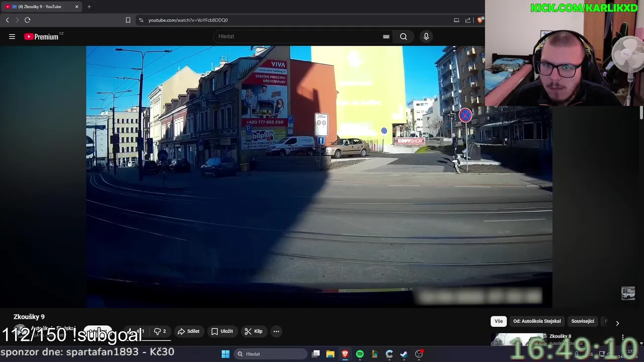Screen dimensions: 644x362
Task: Open the Zkoušky 8 video title link
Action: [x=560, y=336]
